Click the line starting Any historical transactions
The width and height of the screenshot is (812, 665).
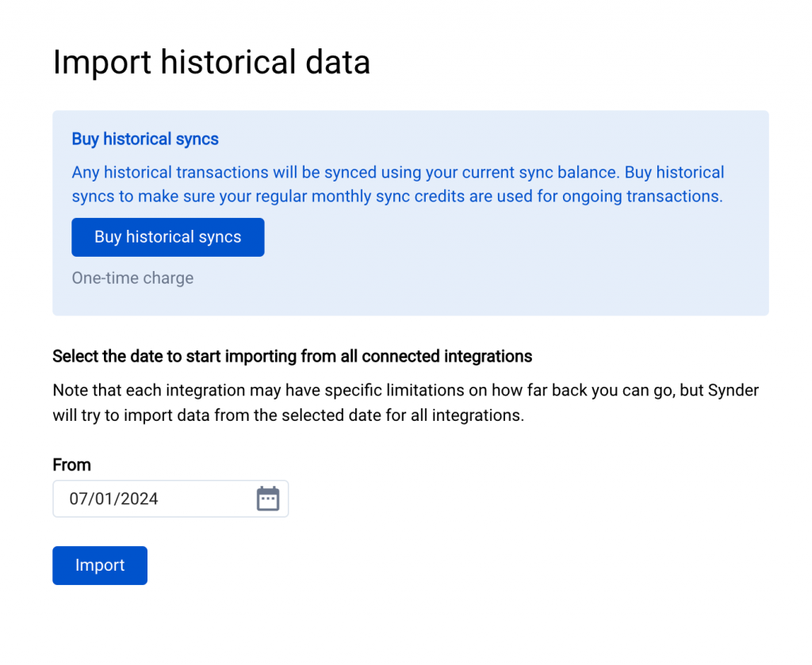pyautogui.click(x=396, y=173)
